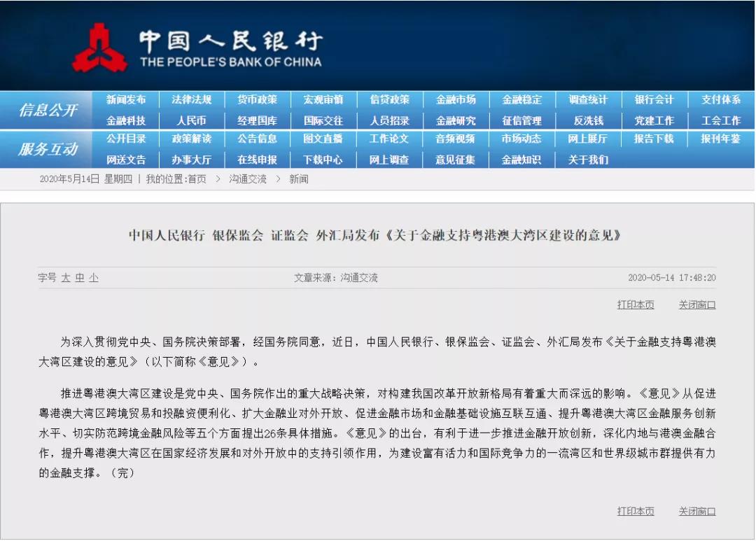Open the 新闻发布 navigation menu
The image size is (756, 541).
point(126,99)
